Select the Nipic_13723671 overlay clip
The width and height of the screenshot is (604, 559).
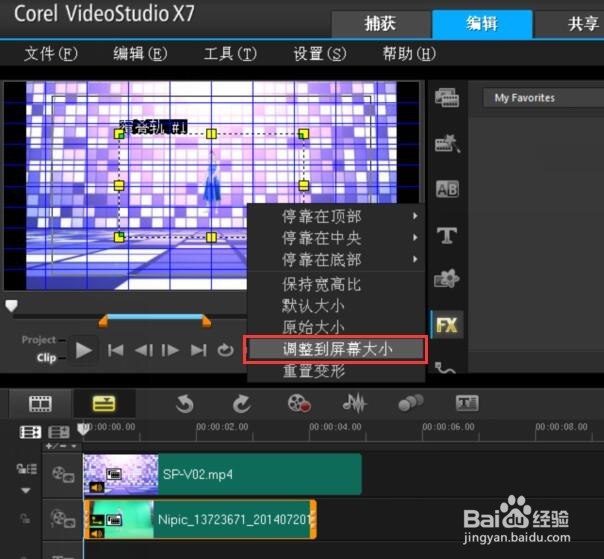(200, 519)
